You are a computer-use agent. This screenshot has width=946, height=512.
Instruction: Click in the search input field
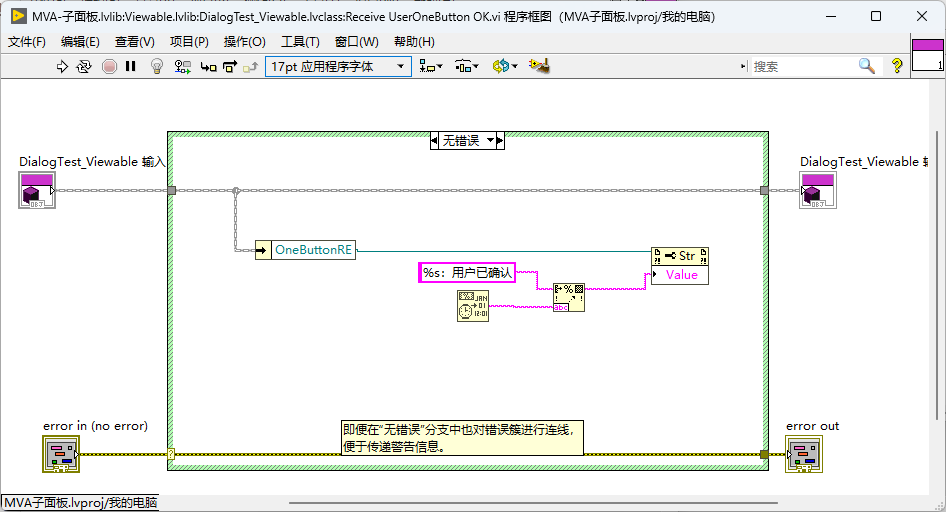804,66
